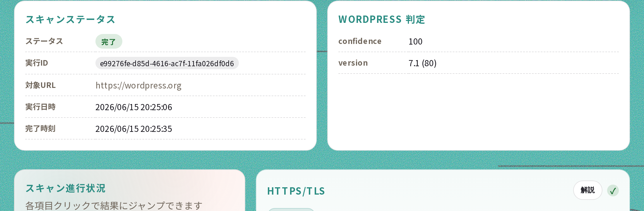Click the スキャン進行状況 heading

(66, 188)
